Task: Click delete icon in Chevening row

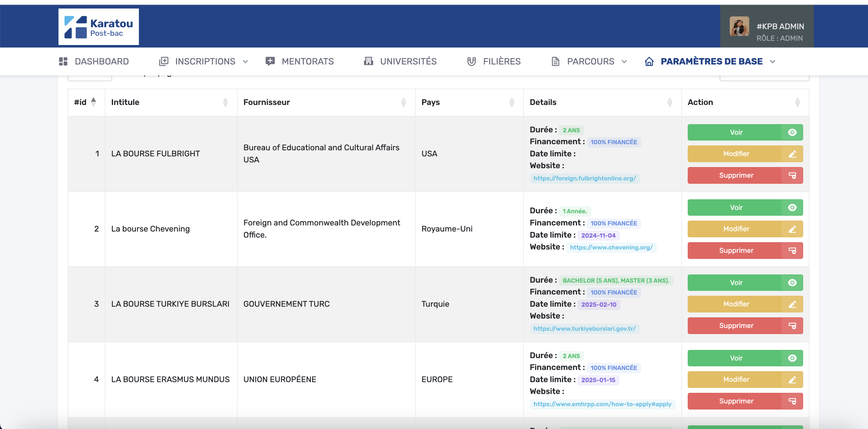Action: point(792,250)
